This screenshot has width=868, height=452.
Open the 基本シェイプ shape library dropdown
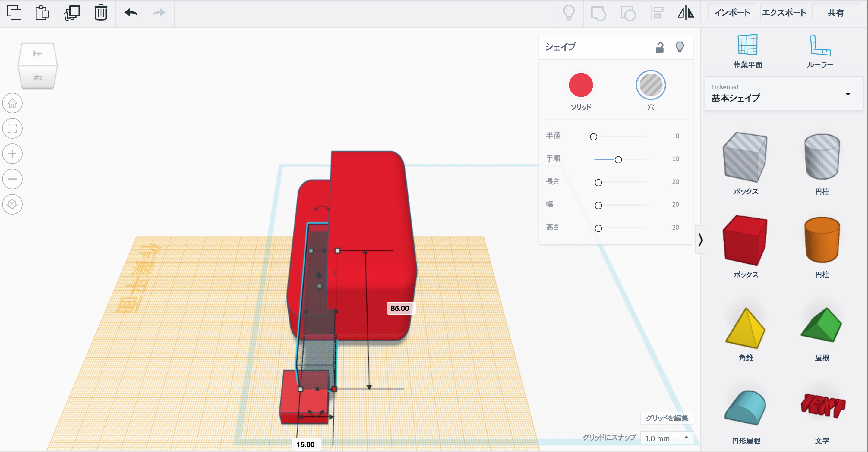(783, 94)
